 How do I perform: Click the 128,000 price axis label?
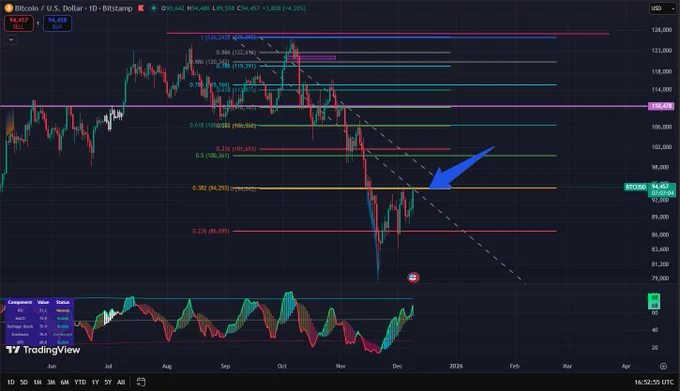point(662,30)
